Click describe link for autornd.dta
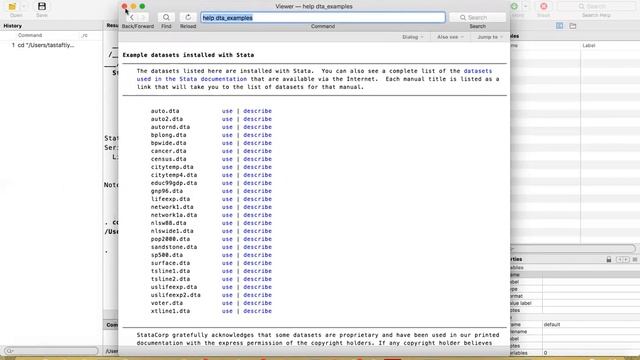The width and height of the screenshot is (640, 360). click(258, 127)
